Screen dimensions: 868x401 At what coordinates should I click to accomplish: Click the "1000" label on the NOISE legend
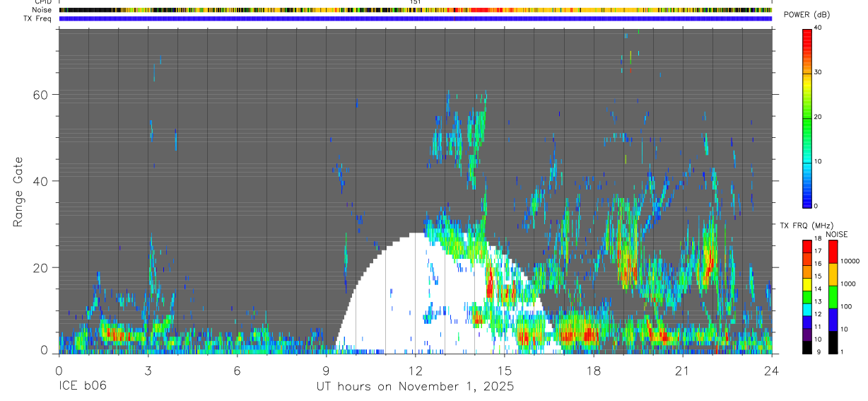pos(848,284)
